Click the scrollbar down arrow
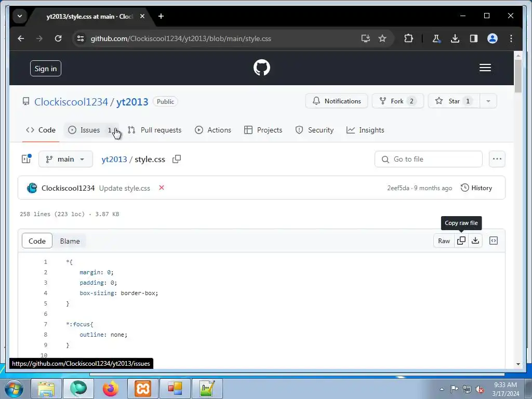Image resolution: width=532 pixels, height=399 pixels. coord(518,364)
